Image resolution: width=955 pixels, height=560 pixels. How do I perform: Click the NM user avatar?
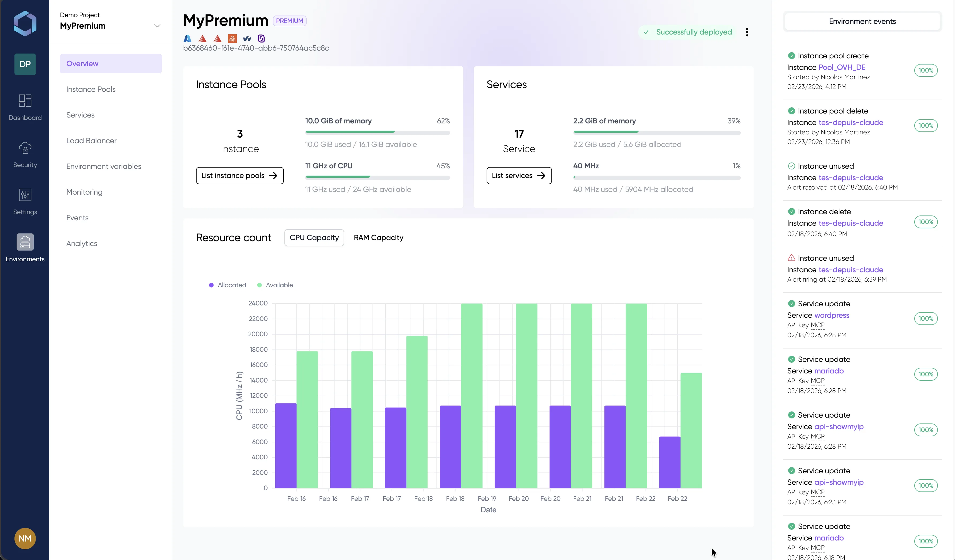(25, 538)
